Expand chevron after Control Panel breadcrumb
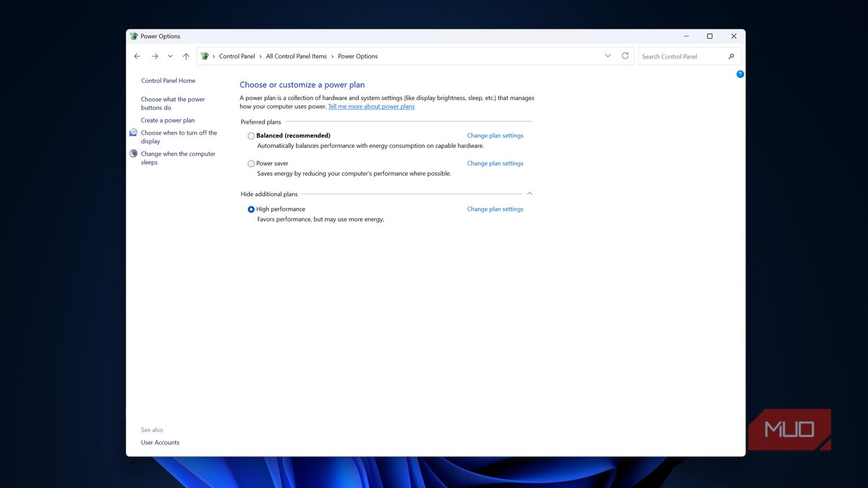Image resolution: width=868 pixels, height=488 pixels. click(x=260, y=56)
